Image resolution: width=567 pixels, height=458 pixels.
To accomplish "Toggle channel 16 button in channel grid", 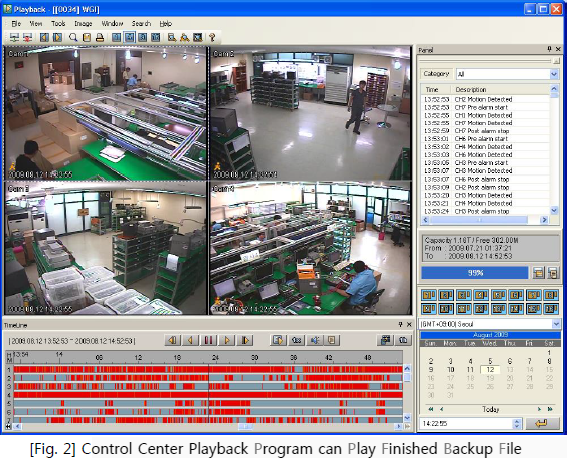I will [551, 309].
